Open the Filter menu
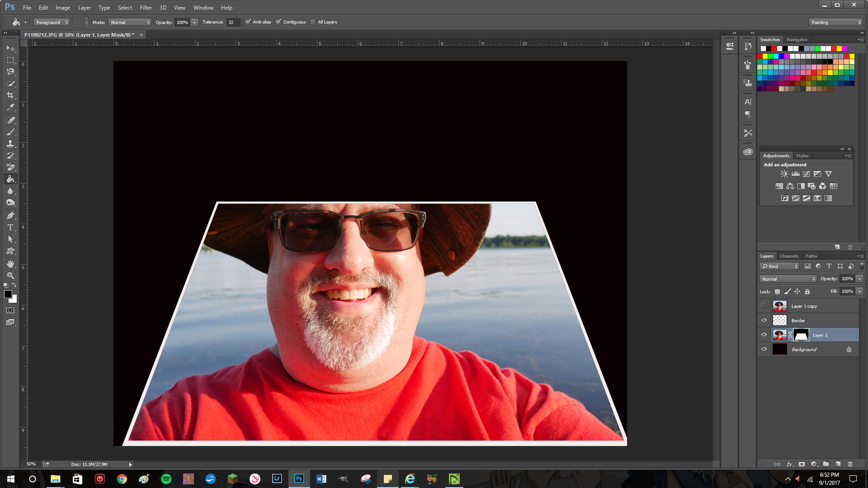Image resolution: width=868 pixels, height=488 pixels. pos(146,8)
